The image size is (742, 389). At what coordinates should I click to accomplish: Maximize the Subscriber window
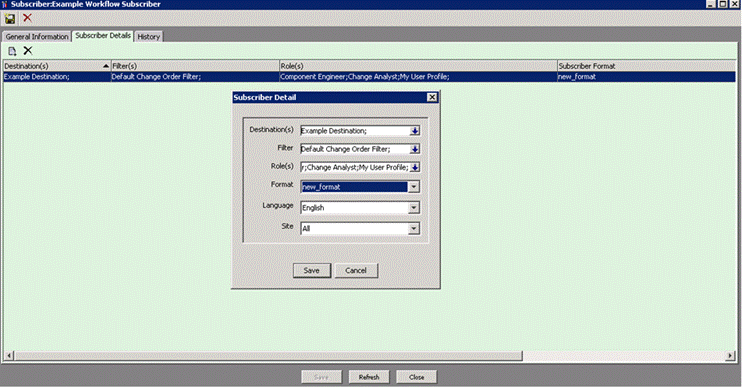[x=723, y=4]
